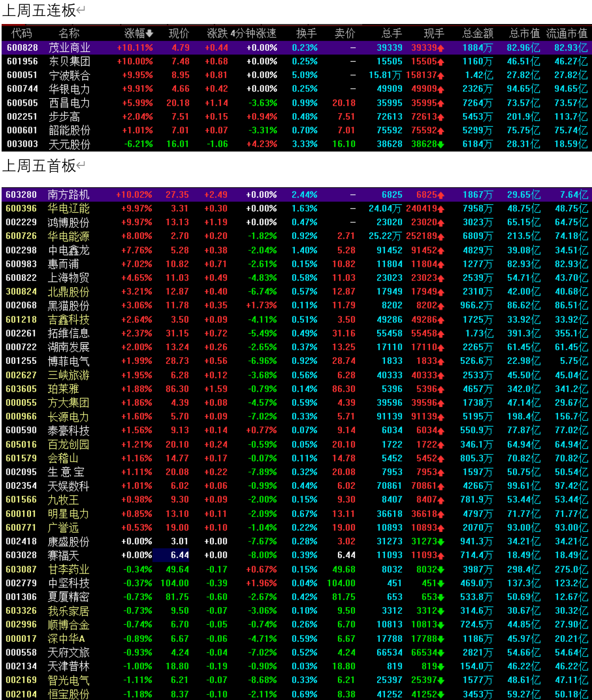Click the 总金额 column header
Image resolution: width=592 pixels, height=700 pixels.
tap(478, 34)
